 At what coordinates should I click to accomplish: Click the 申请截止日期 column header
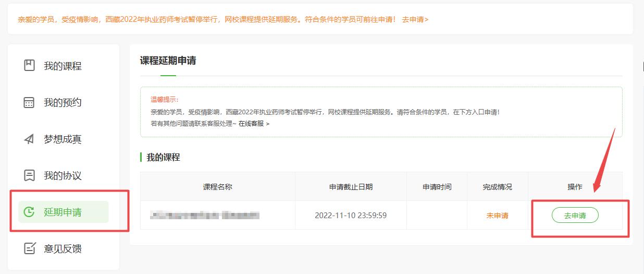pos(351,187)
